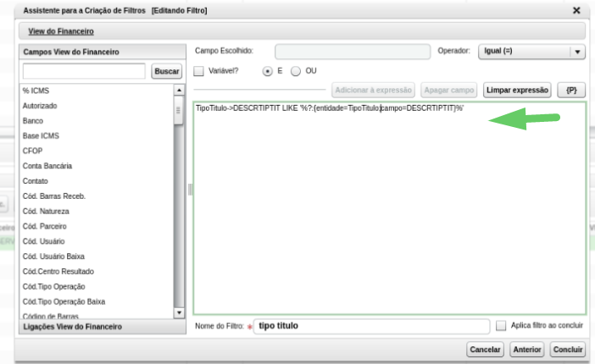Click the Concluir button
The height and width of the screenshot is (364, 595).
(x=568, y=350)
